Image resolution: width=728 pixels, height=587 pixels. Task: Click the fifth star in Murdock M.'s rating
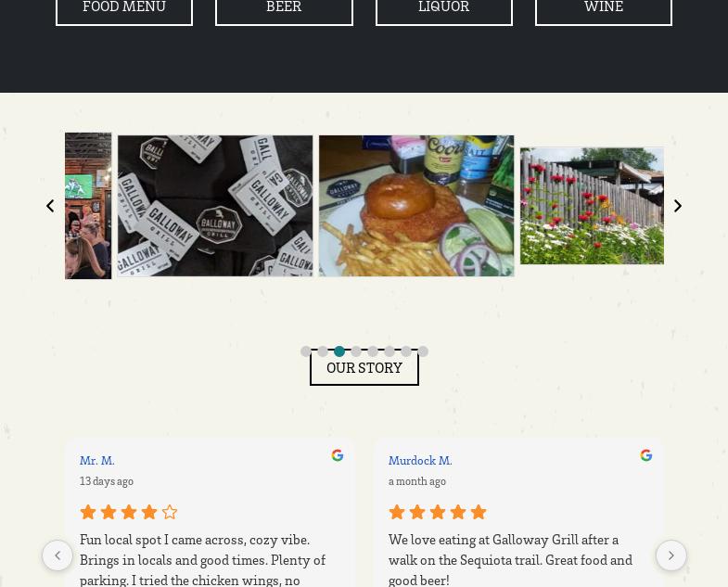click(x=479, y=512)
